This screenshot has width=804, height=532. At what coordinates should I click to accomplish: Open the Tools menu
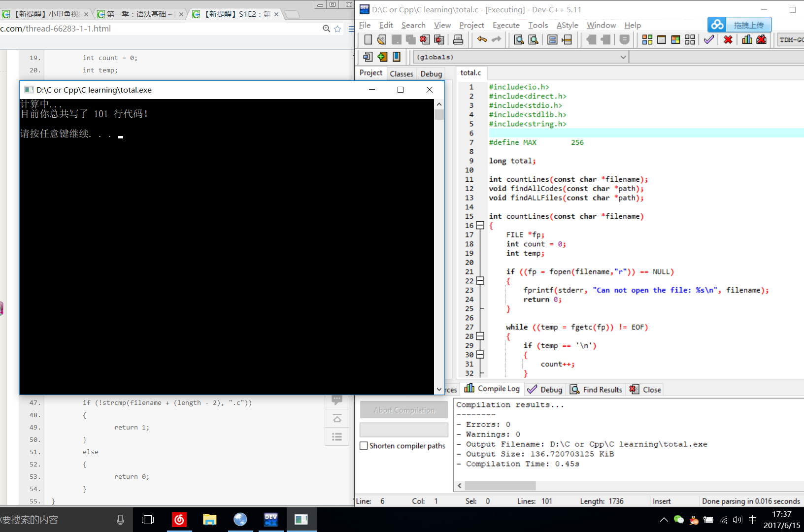click(x=538, y=25)
